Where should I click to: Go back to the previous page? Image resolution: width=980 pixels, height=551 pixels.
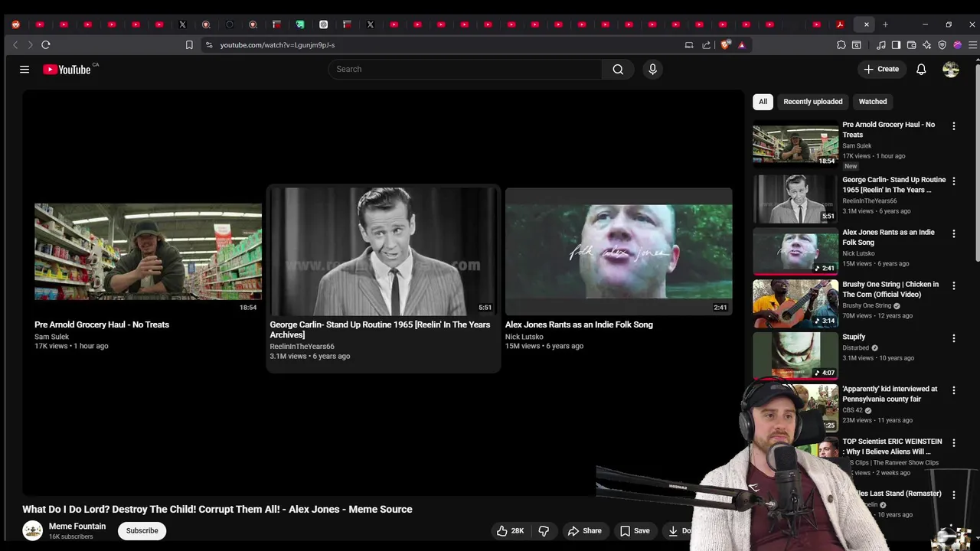[15, 45]
